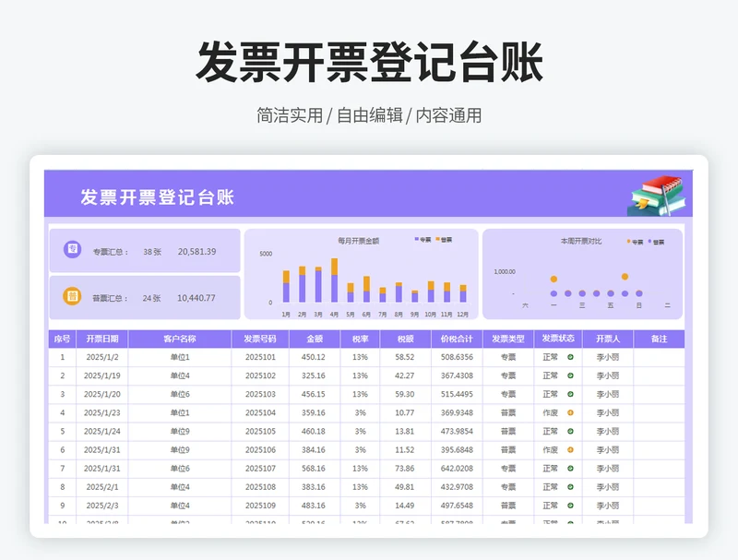738x560 pixels.
Task: Select the 序号 column header
Action: click(62, 339)
